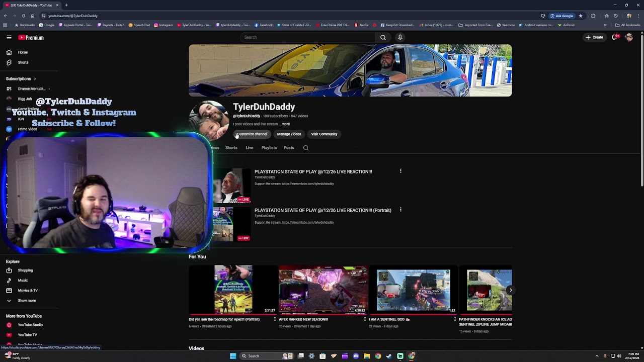Open APEX RANKED NEW SEASON thumbnail
644x362 pixels.
[x=324, y=290]
